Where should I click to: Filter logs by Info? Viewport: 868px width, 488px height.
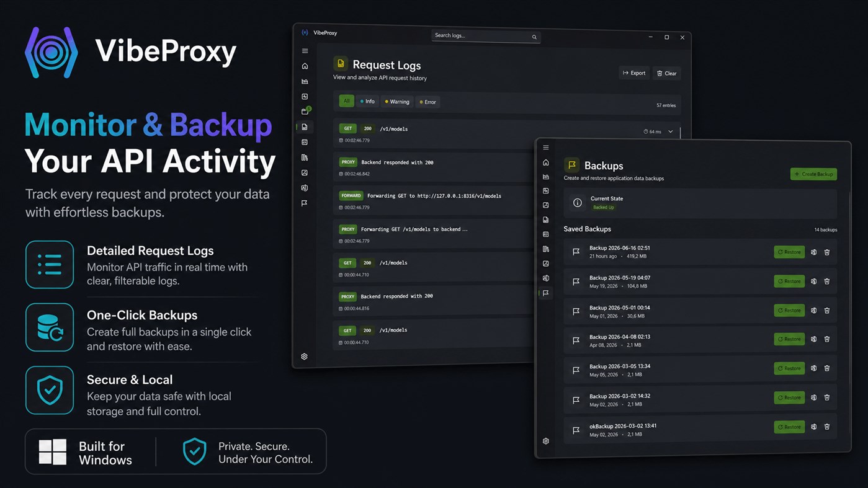[367, 101]
